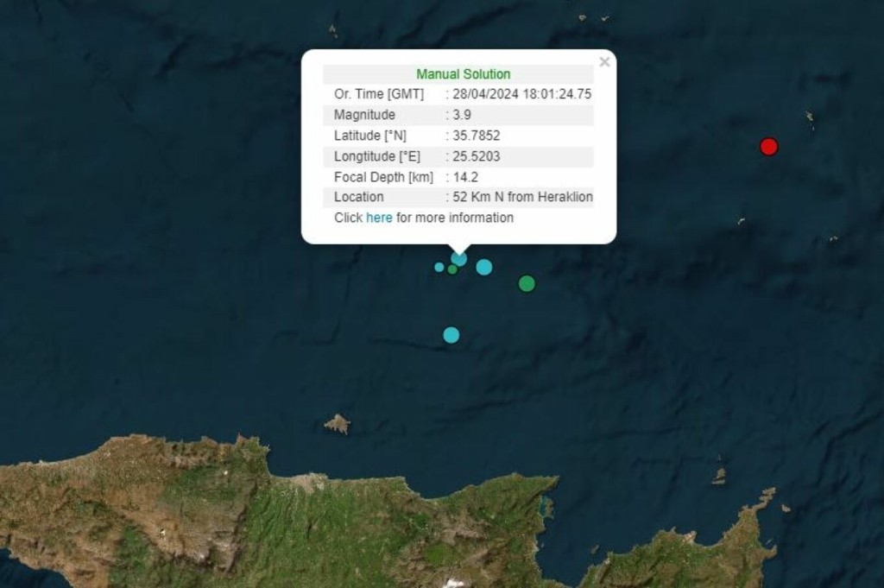The height and width of the screenshot is (588, 884).
Task: Select the '52 Km N from Heraklion' location text
Action: pos(522,197)
